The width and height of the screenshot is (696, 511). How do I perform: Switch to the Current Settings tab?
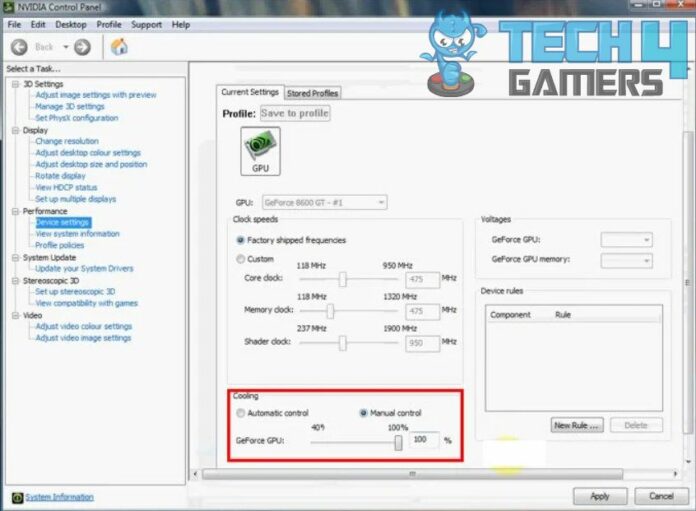[250, 92]
